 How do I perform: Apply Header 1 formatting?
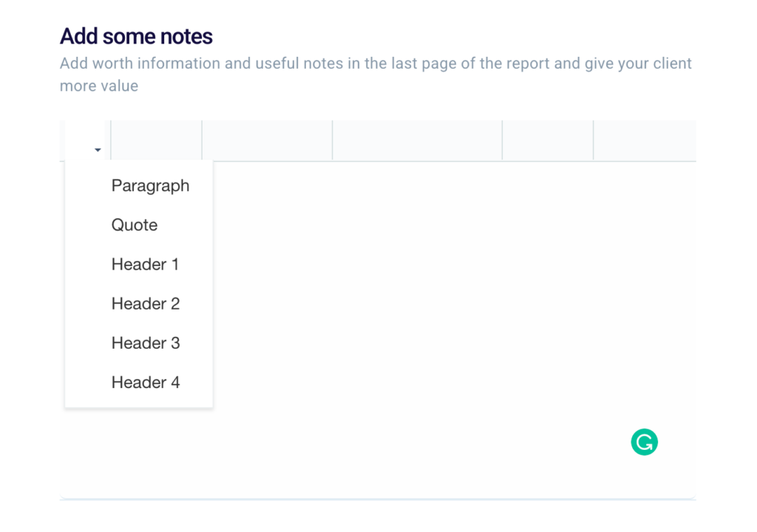click(x=145, y=264)
